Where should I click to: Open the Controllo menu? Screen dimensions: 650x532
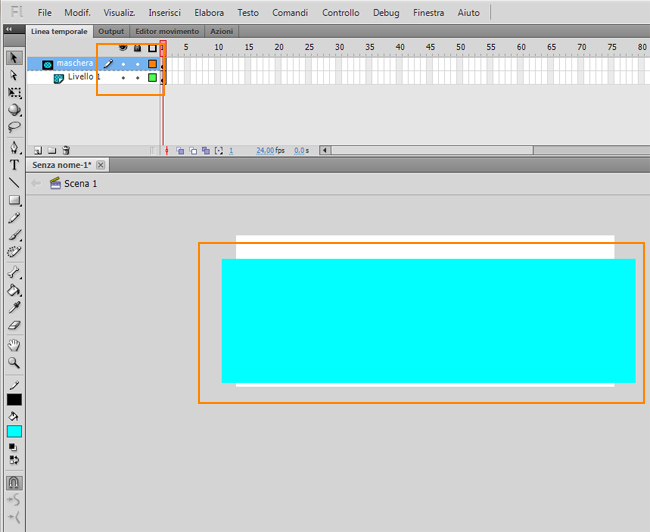pos(341,13)
